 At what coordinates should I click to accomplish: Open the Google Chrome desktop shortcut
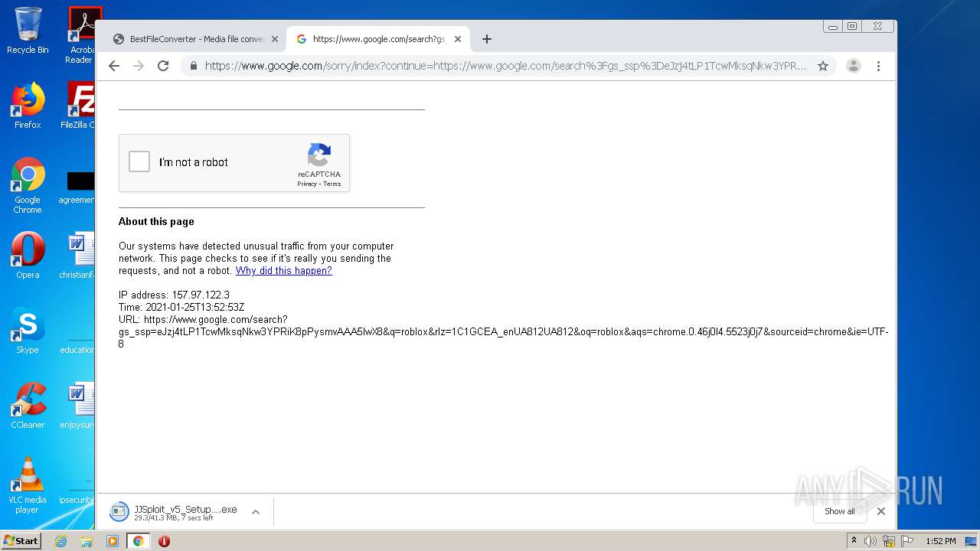[28, 185]
